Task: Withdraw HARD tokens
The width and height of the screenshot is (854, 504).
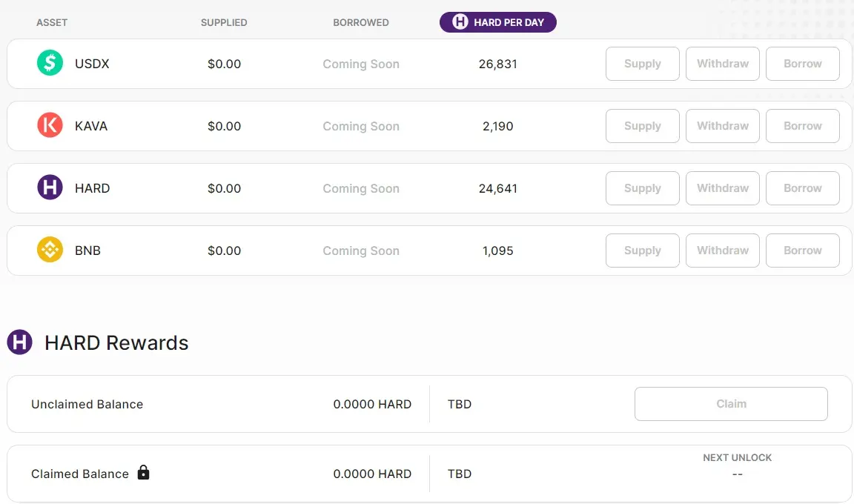Action: point(723,188)
